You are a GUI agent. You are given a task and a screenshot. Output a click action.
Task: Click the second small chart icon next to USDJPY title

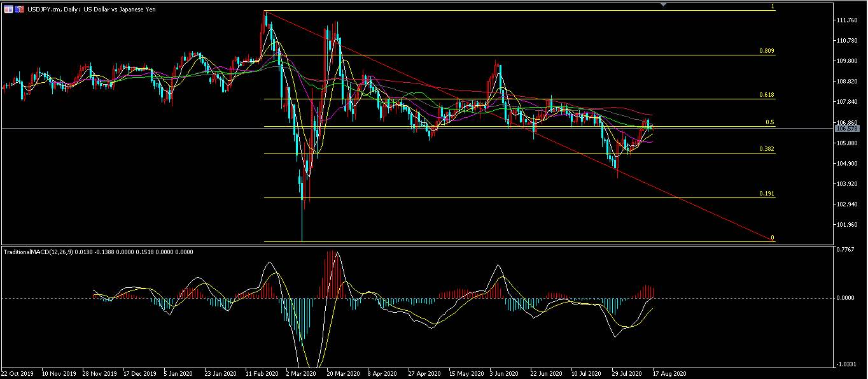(x=18, y=10)
